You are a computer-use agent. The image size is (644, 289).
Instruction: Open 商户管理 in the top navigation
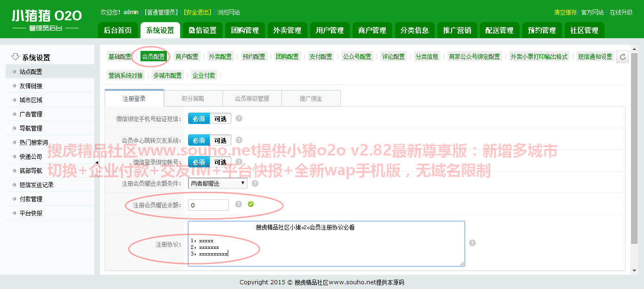372,30
